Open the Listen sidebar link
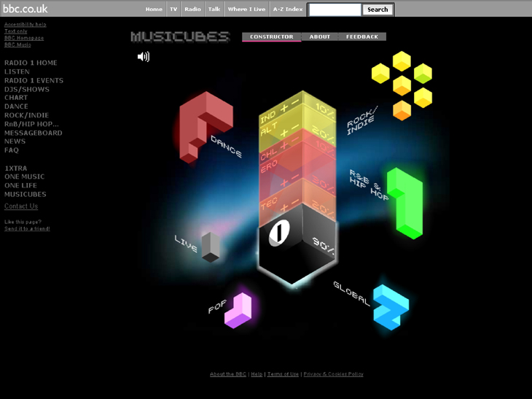Image resolution: width=532 pixels, height=399 pixels. pyautogui.click(x=17, y=71)
